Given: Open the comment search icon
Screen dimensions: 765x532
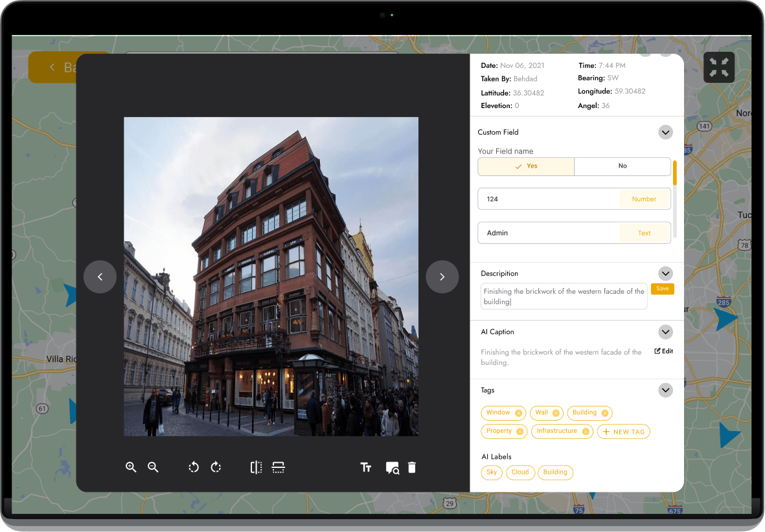Looking at the screenshot, I should pos(392,468).
